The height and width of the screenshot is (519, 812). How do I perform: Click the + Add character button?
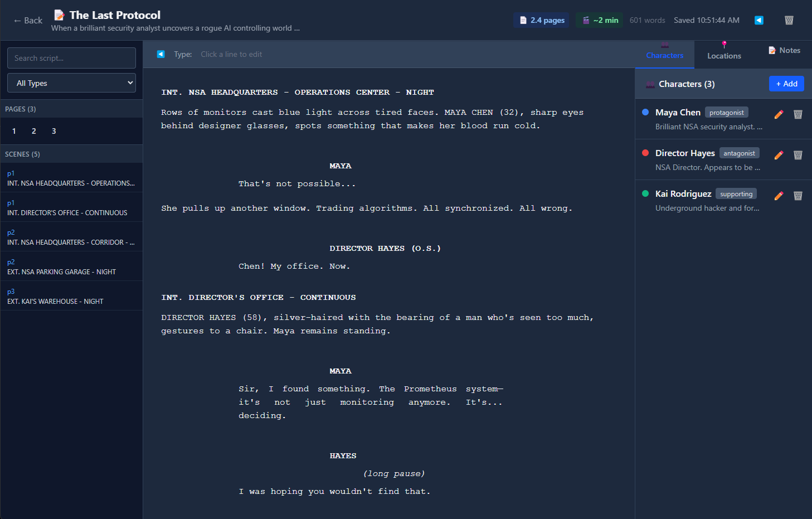coord(786,84)
